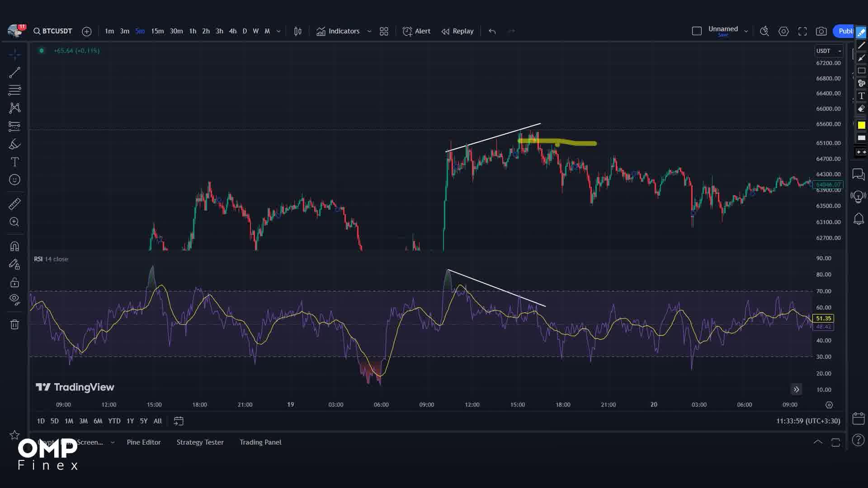Select the yellow color swatch
The height and width of the screenshot is (488, 868).
pos(861,125)
